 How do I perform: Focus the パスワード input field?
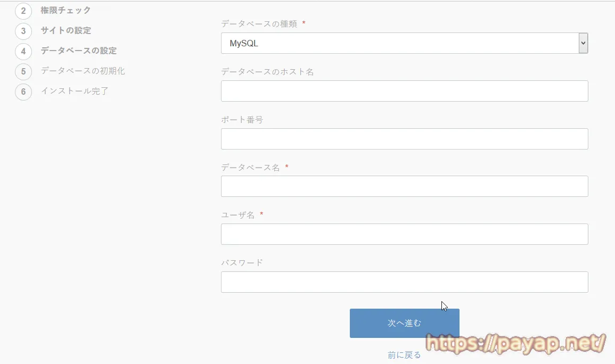click(404, 282)
